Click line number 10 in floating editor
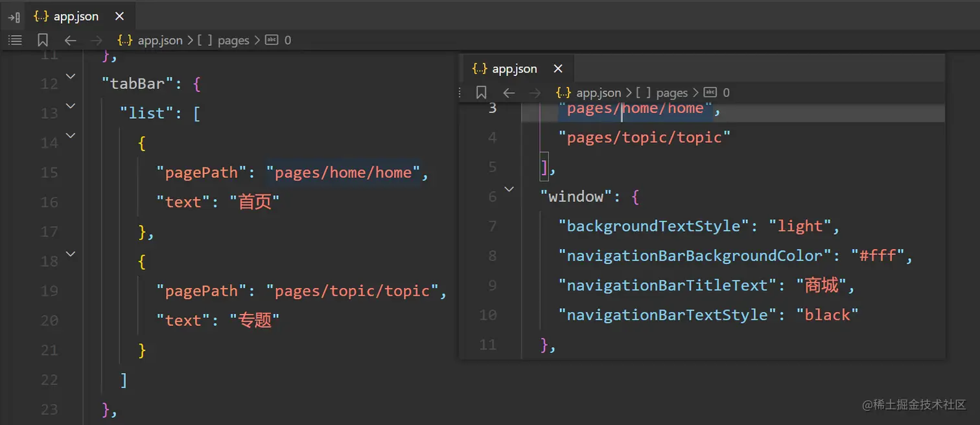 coord(489,315)
